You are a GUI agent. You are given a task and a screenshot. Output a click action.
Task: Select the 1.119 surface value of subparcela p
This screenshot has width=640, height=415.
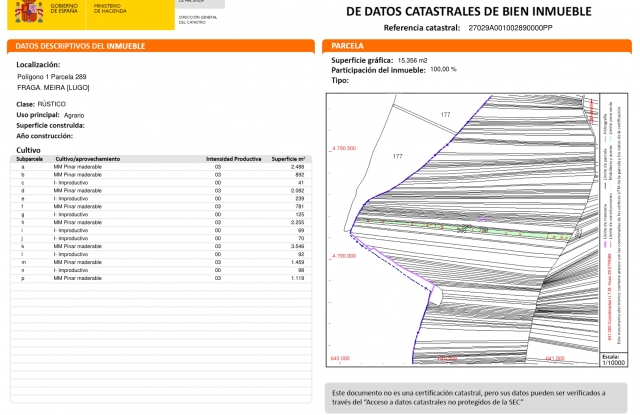[x=298, y=278]
